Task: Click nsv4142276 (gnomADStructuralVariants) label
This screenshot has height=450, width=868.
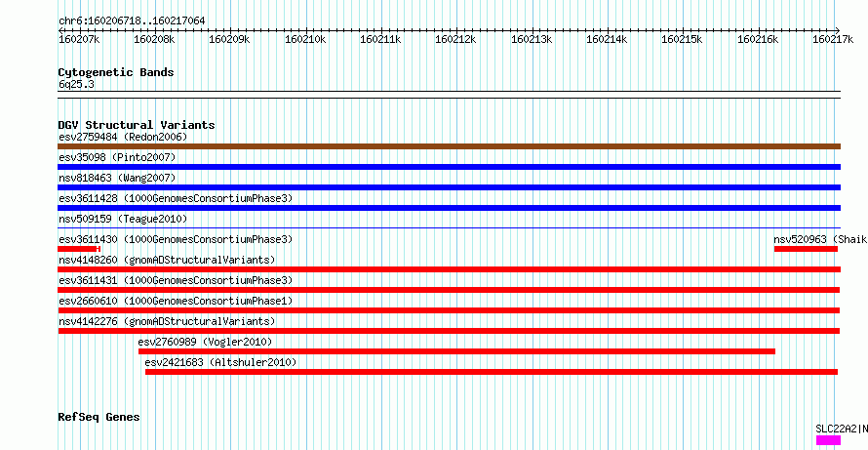Action: pos(167,321)
